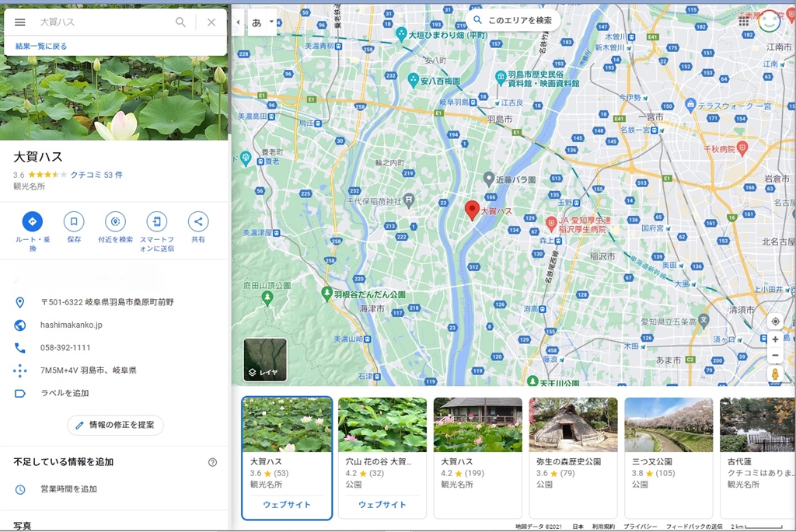Click phone number 058-392-1111
The image size is (796, 532).
65,347
